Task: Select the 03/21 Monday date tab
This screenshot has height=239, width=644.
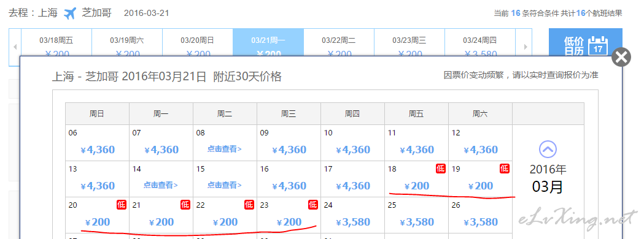Action: click(x=268, y=42)
